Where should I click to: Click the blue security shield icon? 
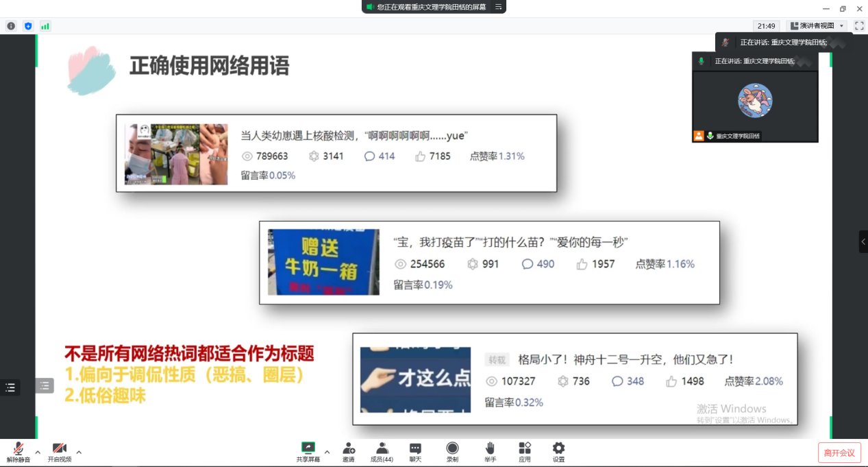click(28, 26)
